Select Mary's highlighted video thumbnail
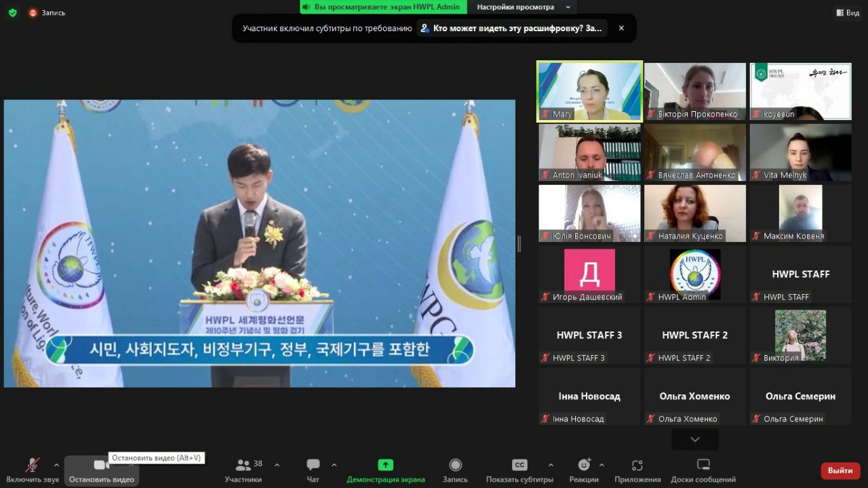 tap(589, 91)
